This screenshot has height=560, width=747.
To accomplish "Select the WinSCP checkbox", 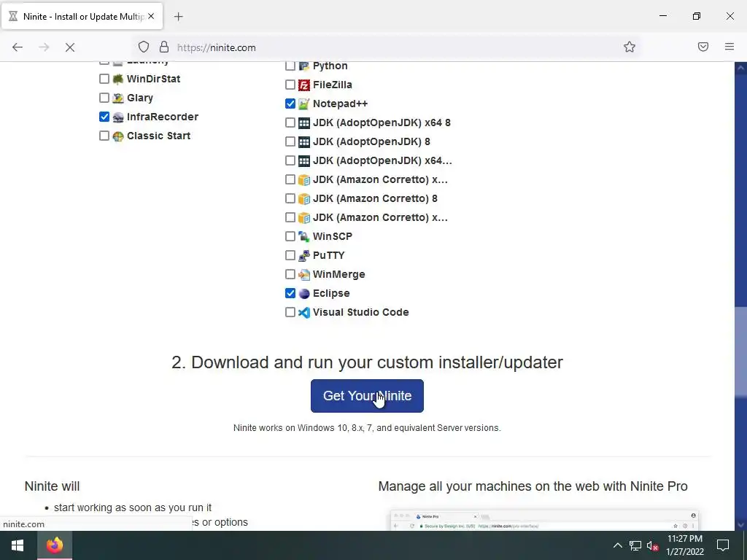I will point(290,236).
